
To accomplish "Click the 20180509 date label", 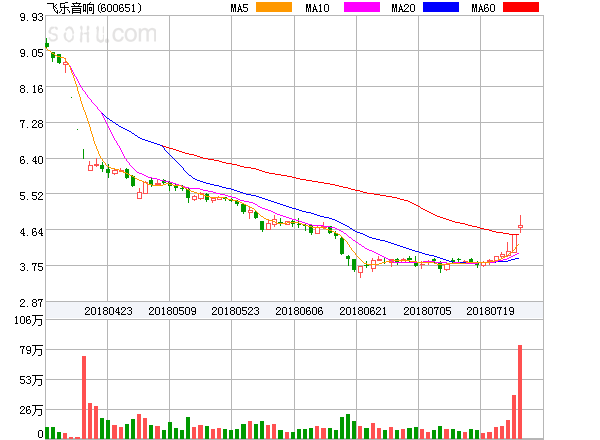I will [x=172, y=311].
